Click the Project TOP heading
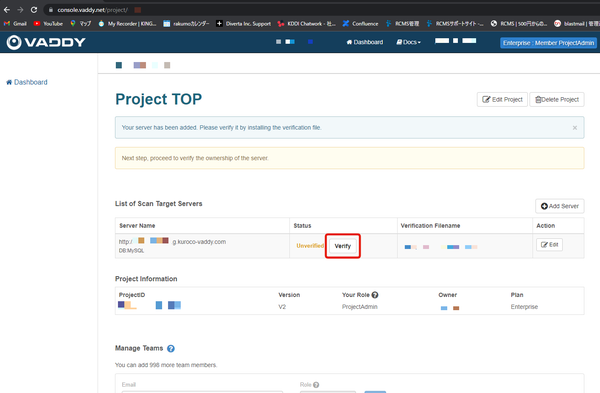600x393 pixels. click(x=158, y=99)
